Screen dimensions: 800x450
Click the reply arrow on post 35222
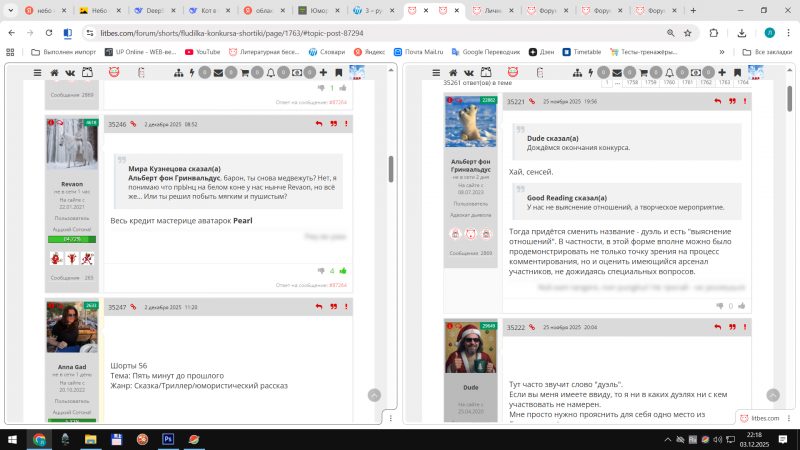coord(717,327)
